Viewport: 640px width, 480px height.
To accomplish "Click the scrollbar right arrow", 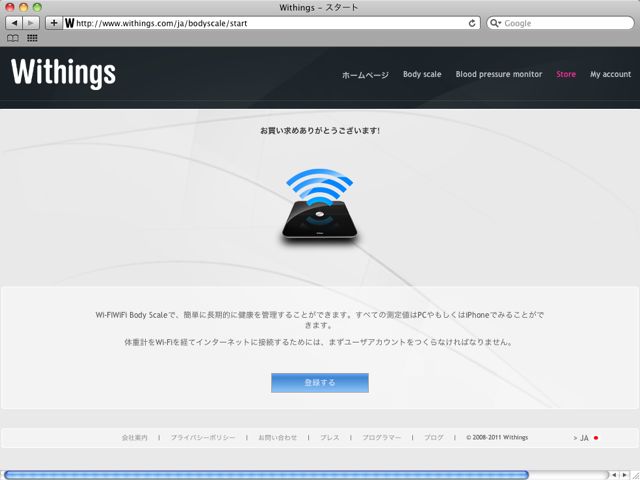I will coord(624,475).
